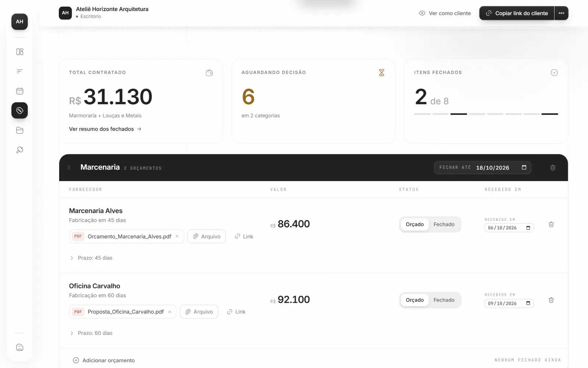The image size is (588, 368).
Task: Toggle Ver como cliente view
Action: click(445, 13)
